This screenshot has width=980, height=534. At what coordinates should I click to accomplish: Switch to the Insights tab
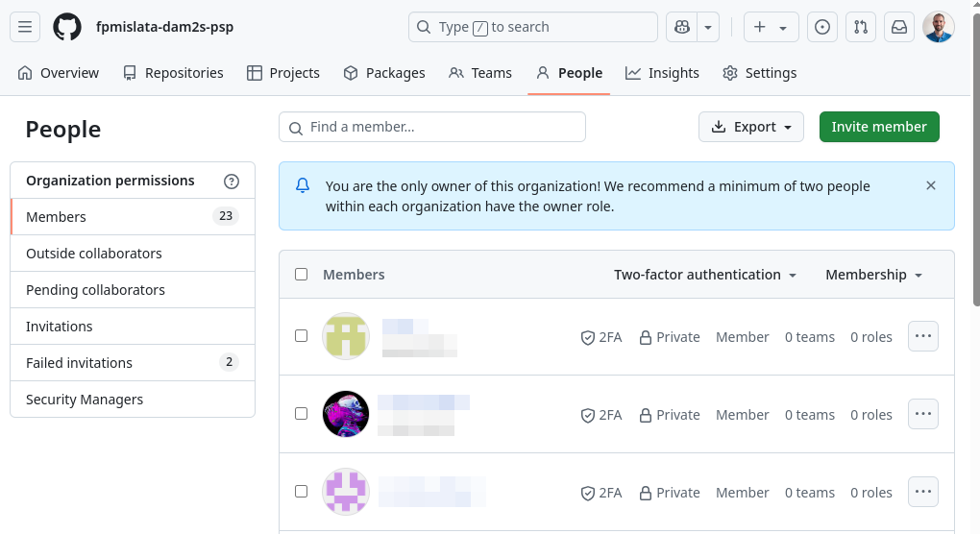click(x=662, y=73)
